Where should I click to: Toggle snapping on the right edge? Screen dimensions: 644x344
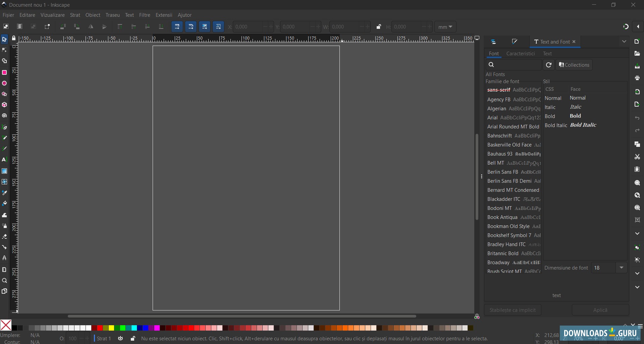tap(626, 26)
